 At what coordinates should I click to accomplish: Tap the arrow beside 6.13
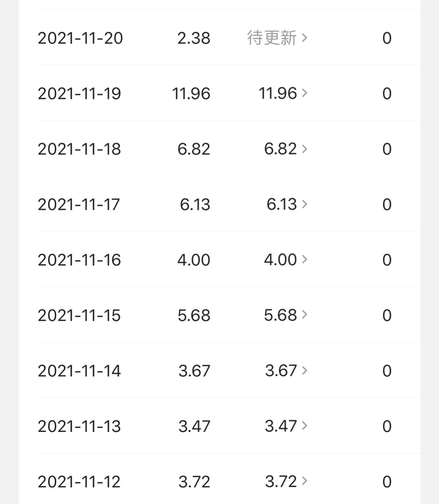(x=304, y=204)
